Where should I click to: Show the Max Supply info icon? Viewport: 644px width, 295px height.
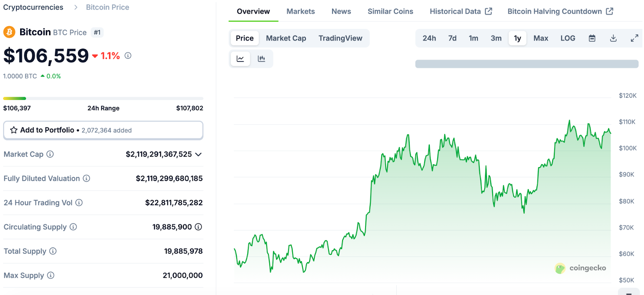pyautogui.click(x=51, y=275)
